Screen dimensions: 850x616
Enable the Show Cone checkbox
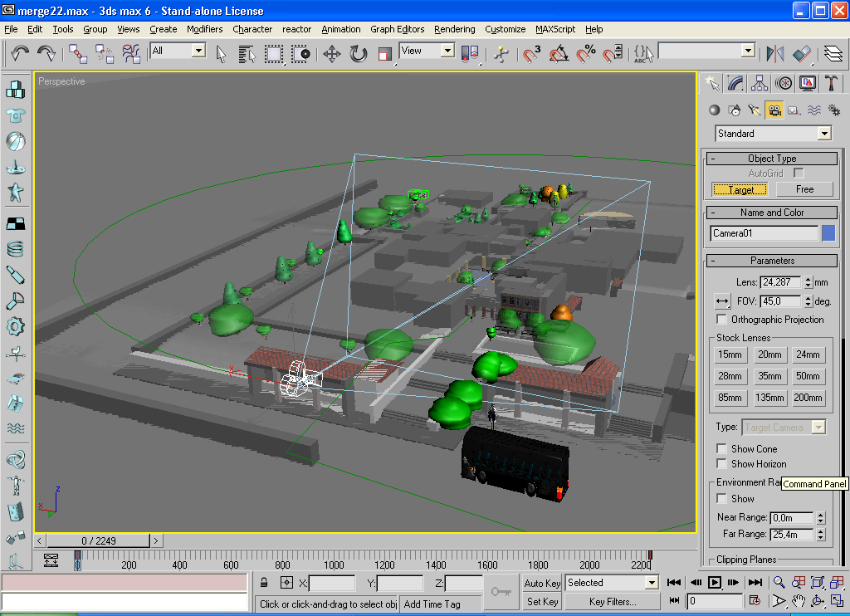(721, 448)
